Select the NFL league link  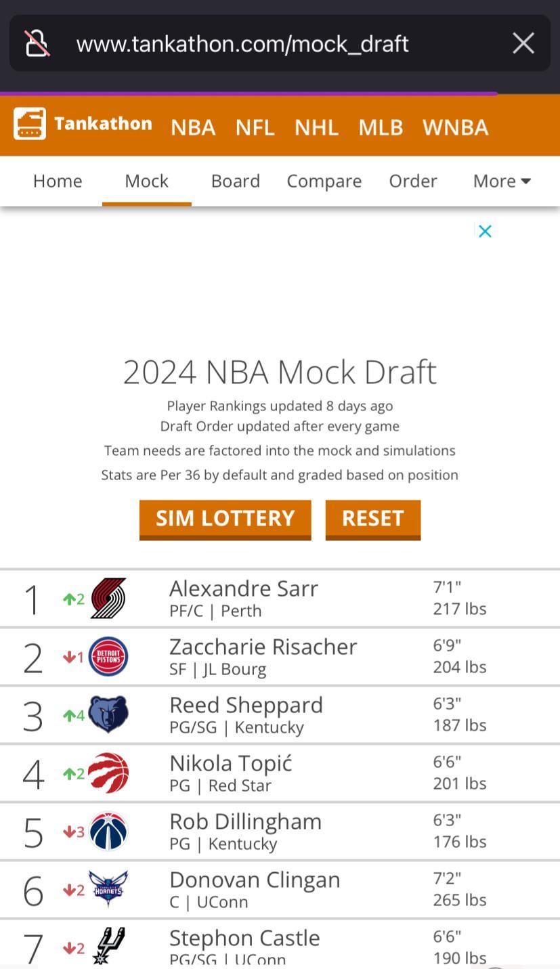coord(255,127)
